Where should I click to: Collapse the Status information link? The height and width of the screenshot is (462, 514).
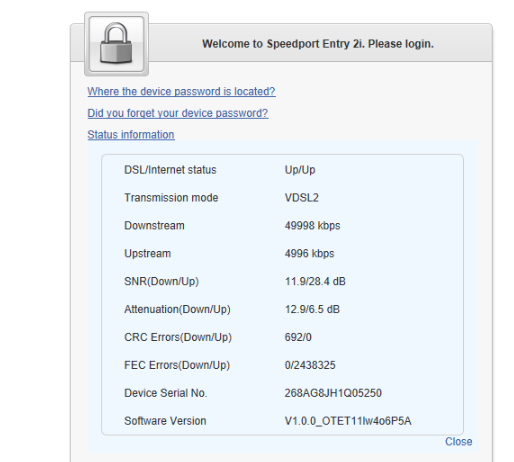point(131,135)
